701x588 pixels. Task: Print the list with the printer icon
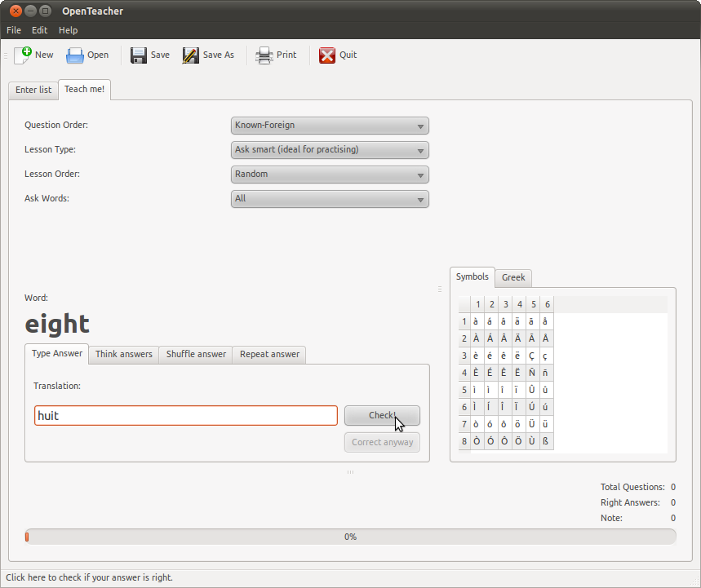pos(264,55)
